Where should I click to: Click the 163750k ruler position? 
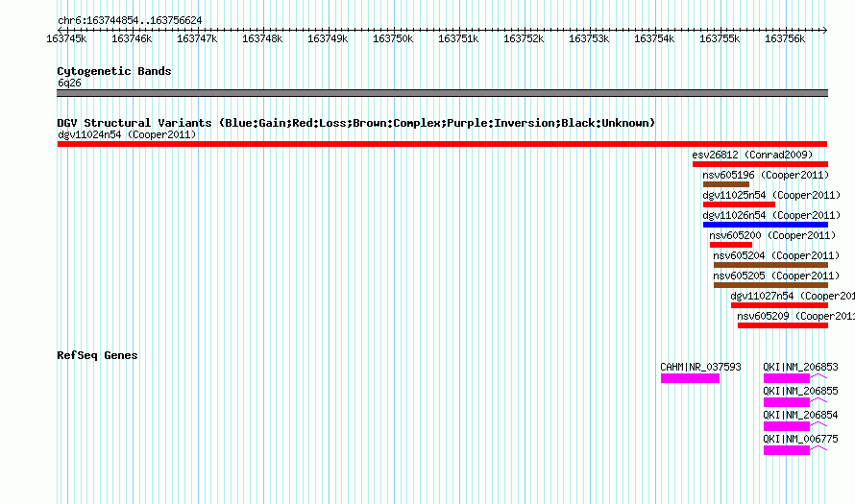393,38
